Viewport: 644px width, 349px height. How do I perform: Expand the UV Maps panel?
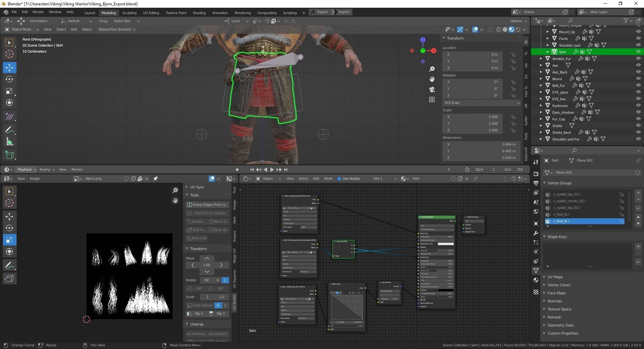(x=555, y=277)
